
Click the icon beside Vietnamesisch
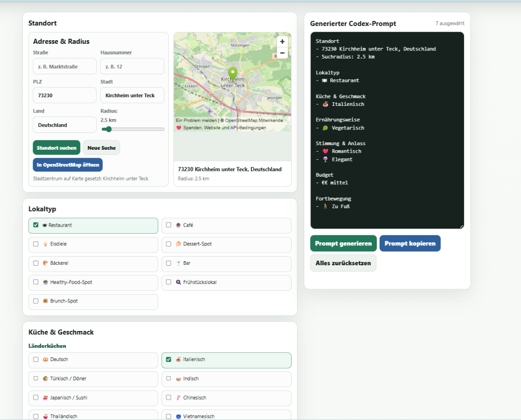click(x=178, y=416)
